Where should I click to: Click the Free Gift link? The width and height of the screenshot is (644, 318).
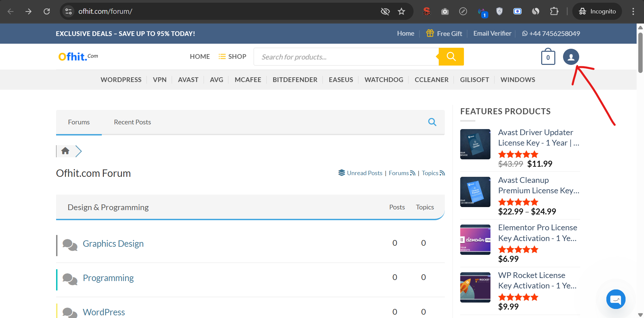pyautogui.click(x=444, y=34)
